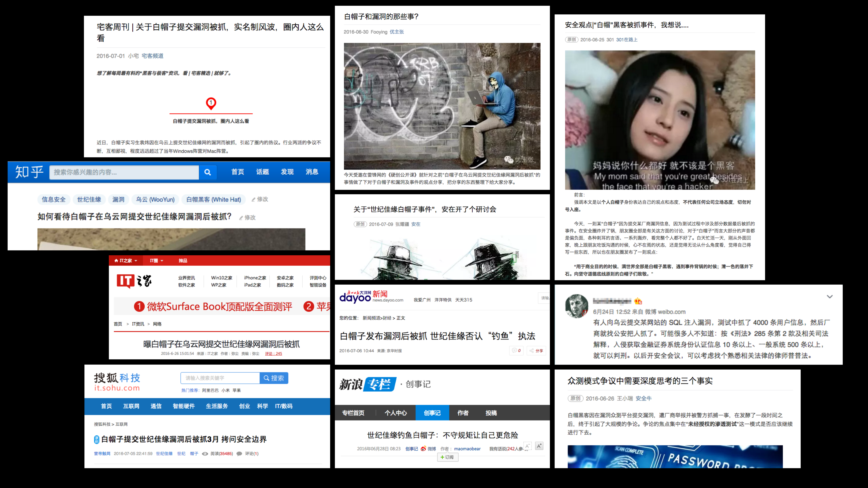Viewport: 868px width, 488px height.
Task: Click the A+ font size icon on Sina column
Action: (x=539, y=446)
